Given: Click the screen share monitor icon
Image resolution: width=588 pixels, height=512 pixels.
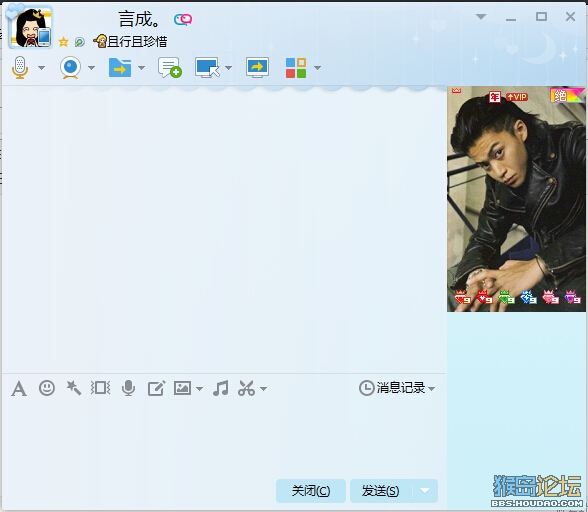Looking at the screenshot, I should pos(257,68).
